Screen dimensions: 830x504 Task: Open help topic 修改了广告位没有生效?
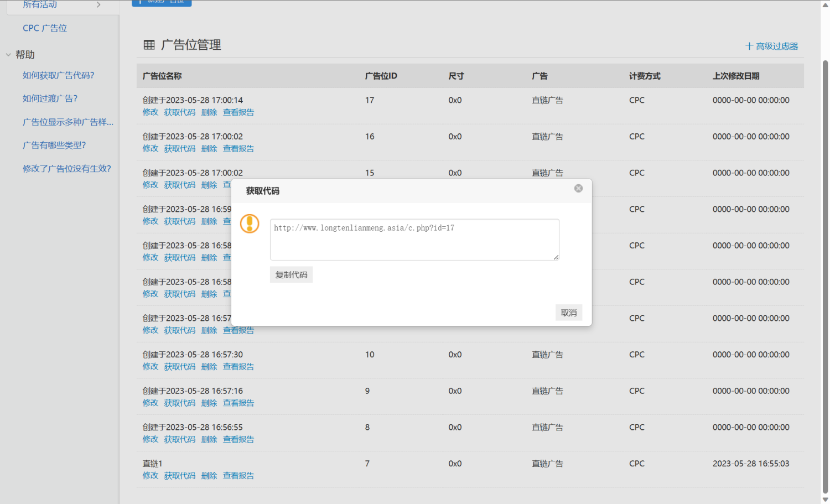[x=67, y=168]
